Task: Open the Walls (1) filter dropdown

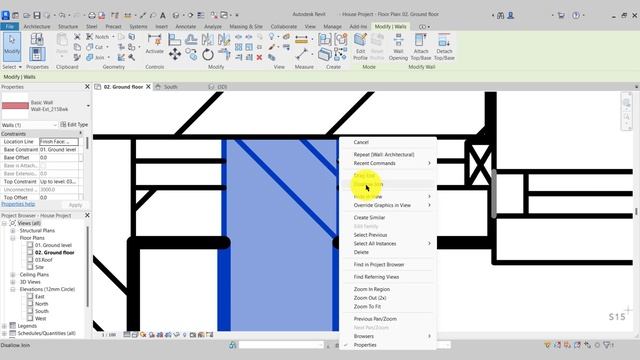Action: point(55,125)
